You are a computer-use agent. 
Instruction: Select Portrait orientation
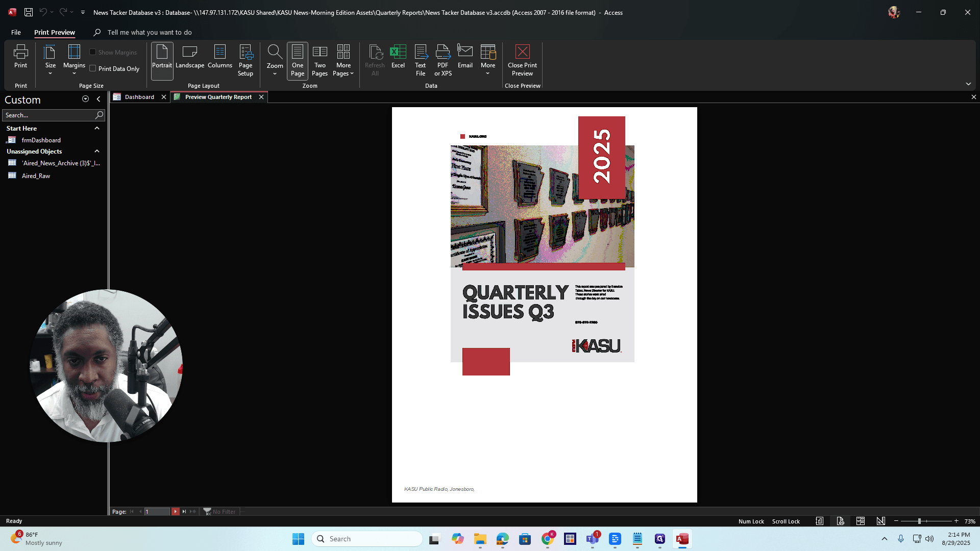pyautogui.click(x=162, y=61)
